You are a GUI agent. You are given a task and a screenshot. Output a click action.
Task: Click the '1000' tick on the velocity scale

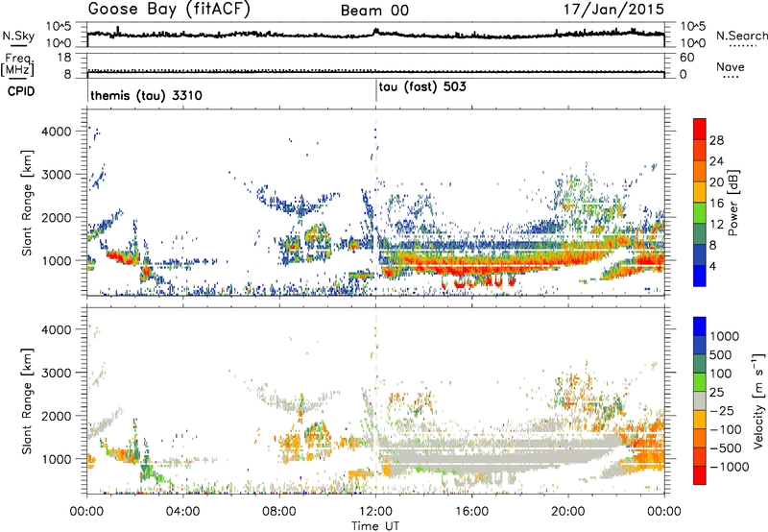coord(725,336)
